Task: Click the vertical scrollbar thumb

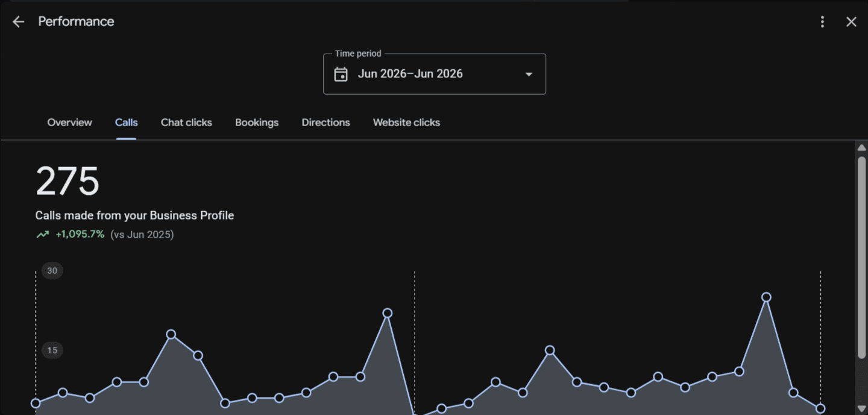Action: click(861, 256)
